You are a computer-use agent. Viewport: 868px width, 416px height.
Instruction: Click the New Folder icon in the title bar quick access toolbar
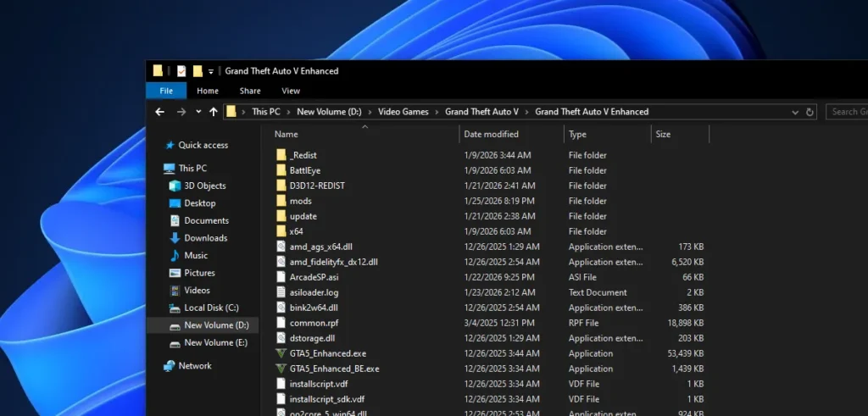(198, 71)
